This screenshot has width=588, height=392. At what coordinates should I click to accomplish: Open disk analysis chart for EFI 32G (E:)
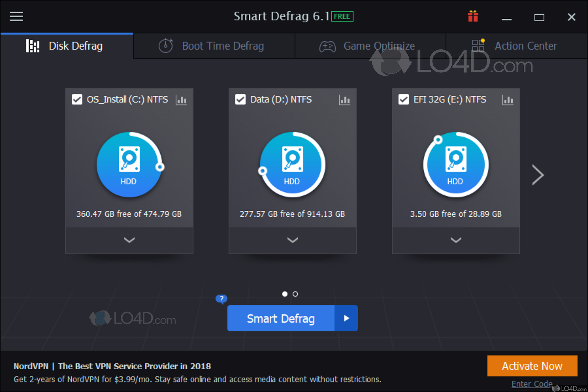tap(508, 100)
